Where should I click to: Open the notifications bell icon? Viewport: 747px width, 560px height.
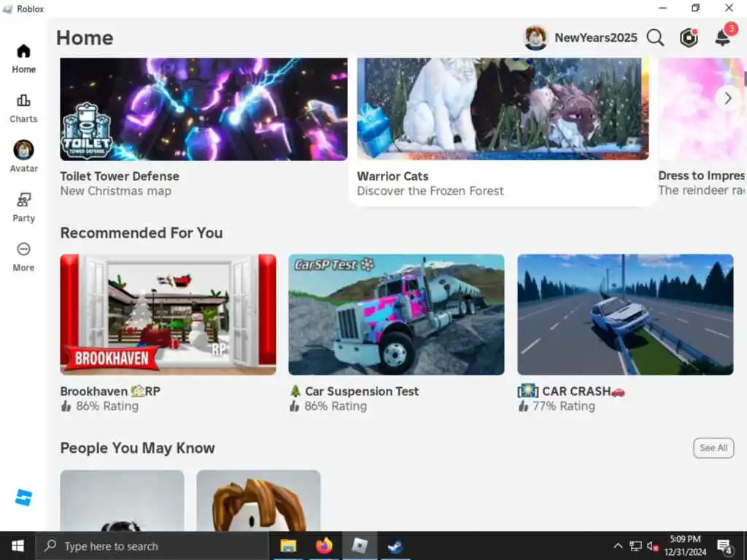click(x=723, y=37)
